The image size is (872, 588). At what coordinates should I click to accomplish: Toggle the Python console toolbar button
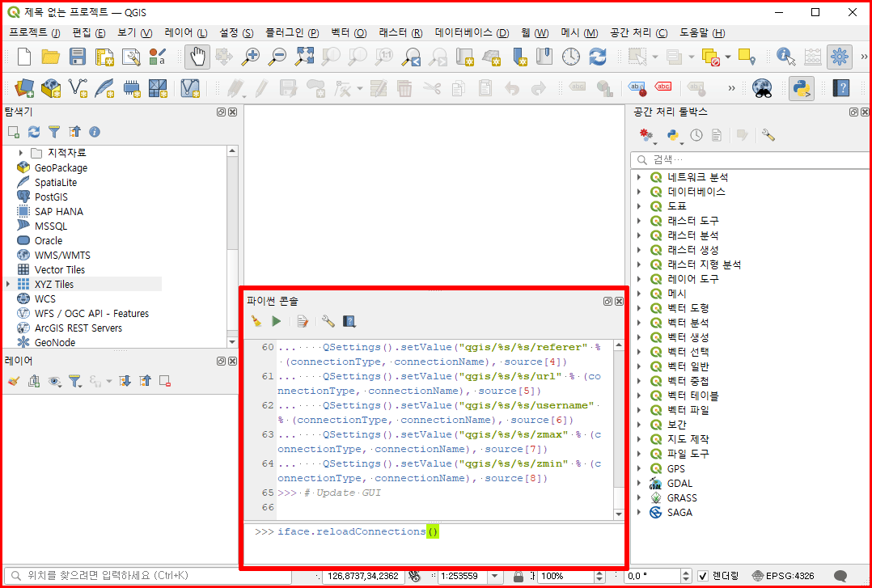(x=802, y=87)
